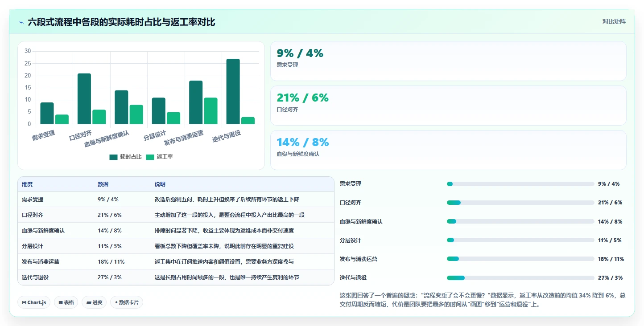Screen dimensions: 644x326
Task: Click the 需求受理 chart axis label
Action: 43,135
